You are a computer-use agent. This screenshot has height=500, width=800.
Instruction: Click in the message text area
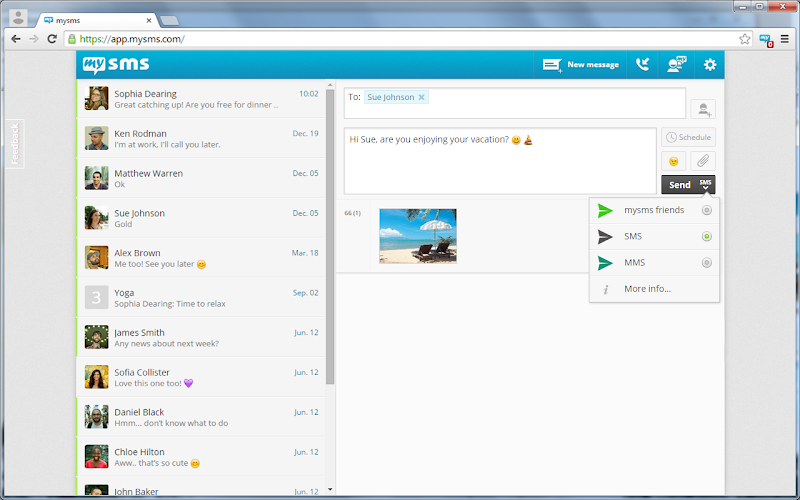pyautogui.click(x=500, y=161)
